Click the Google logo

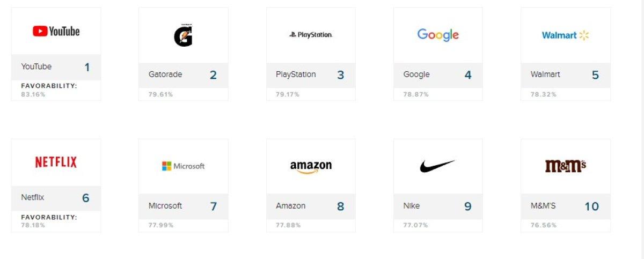click(x=438, y=35)
